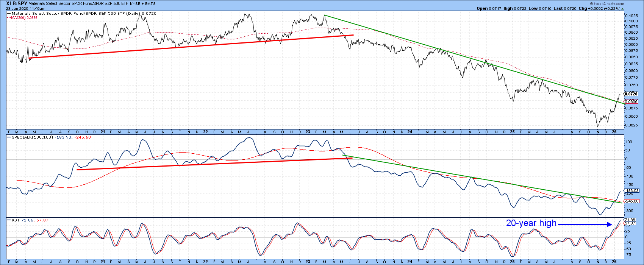Click the 0.0850 price axis label
644x265 pixels.
click(631, 57)
